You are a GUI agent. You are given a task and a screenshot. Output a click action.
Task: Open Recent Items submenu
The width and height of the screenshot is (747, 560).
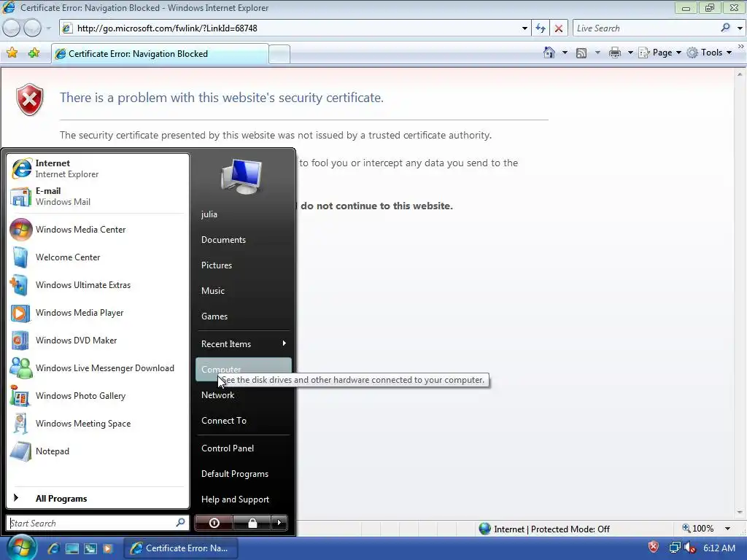pyautogui.click(x=243, y=344)
